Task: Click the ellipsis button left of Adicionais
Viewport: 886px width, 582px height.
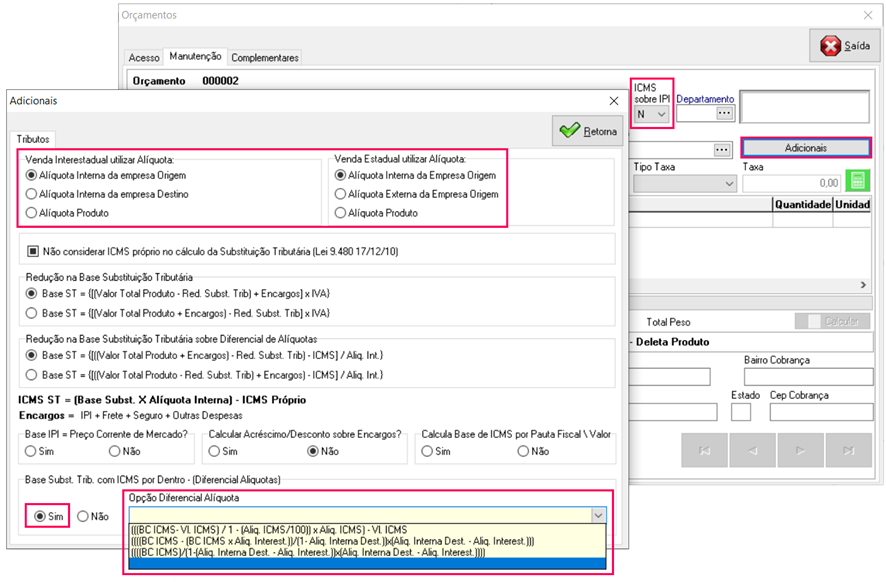Action: coord(723,149)
